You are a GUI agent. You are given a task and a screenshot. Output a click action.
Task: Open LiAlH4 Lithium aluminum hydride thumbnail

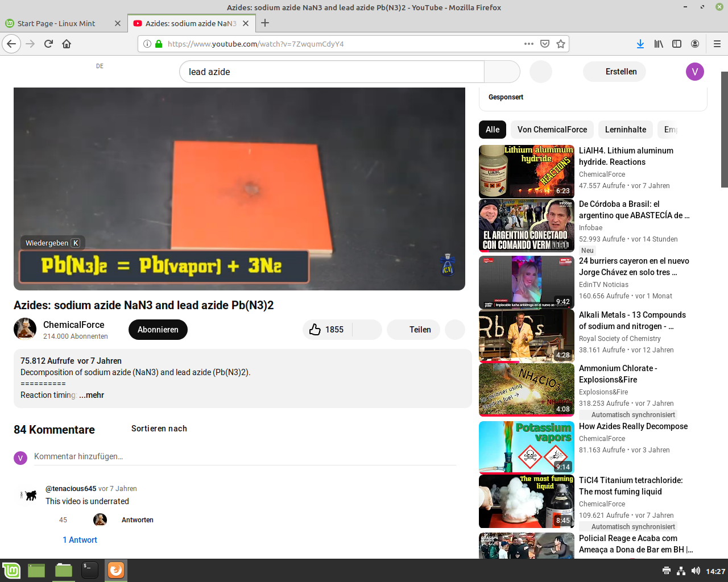click(527, 172)
